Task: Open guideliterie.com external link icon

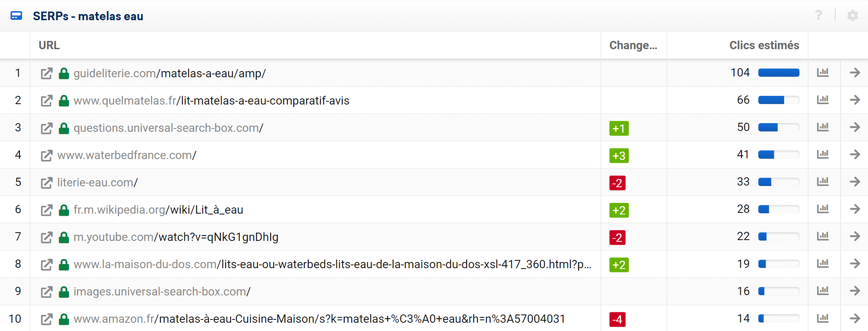Action: 47,74
